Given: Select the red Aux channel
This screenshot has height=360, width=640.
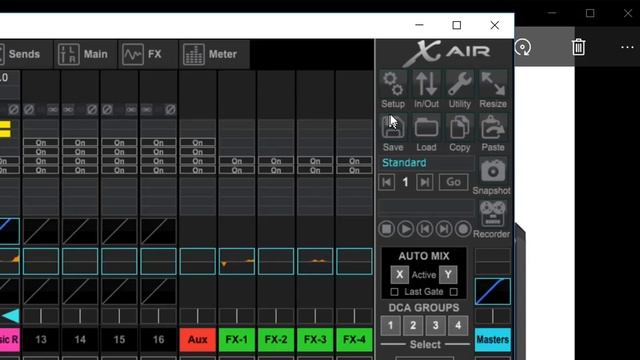Looking at the screenshot, I should coord(198,340).
